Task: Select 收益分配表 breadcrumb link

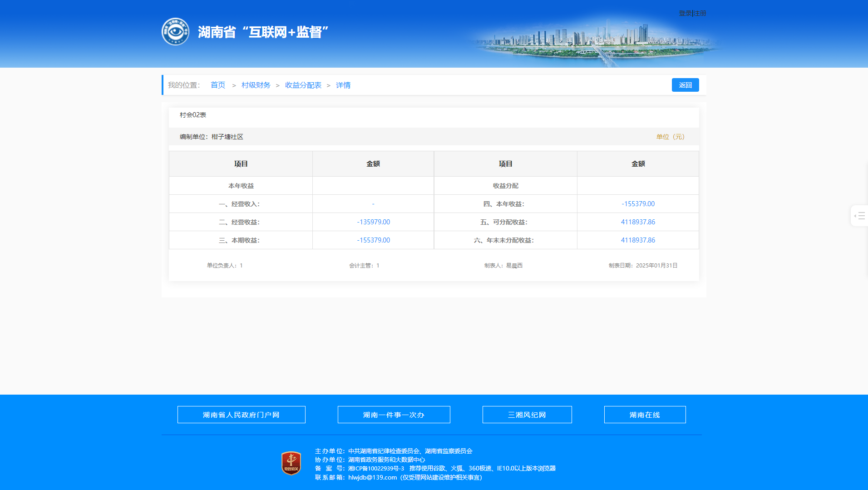Action: tap(303, 85)
